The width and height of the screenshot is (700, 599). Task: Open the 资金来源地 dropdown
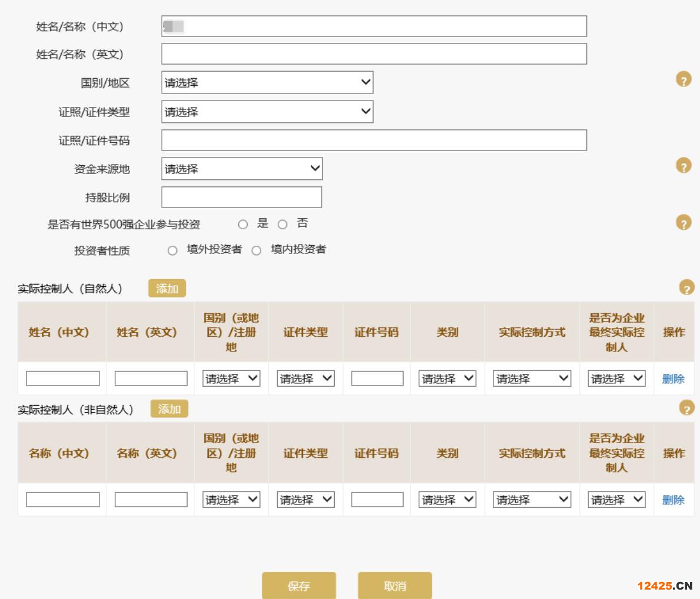pos(242,169)
